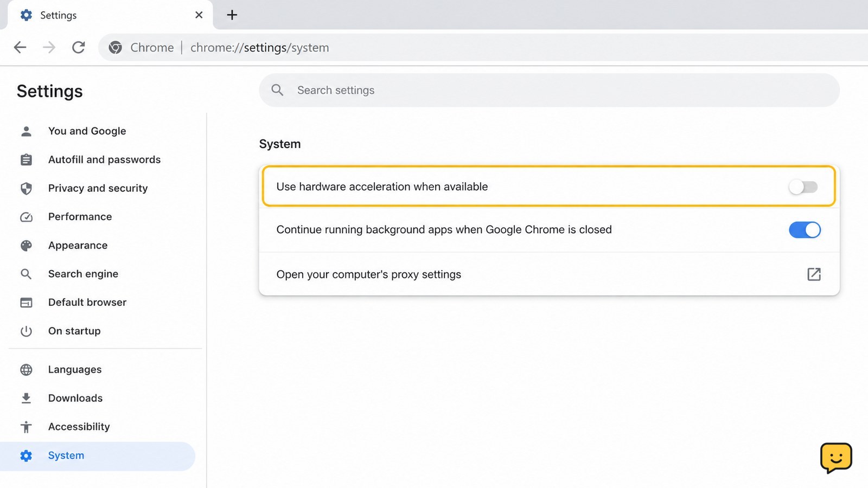Click the Settings page heading

[50, 91]
